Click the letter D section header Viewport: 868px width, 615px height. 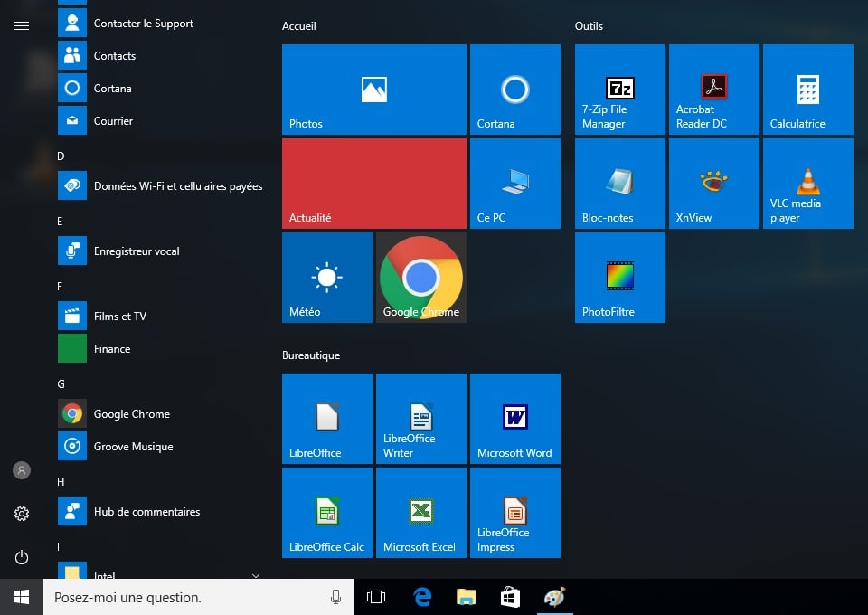pos(61,156)
